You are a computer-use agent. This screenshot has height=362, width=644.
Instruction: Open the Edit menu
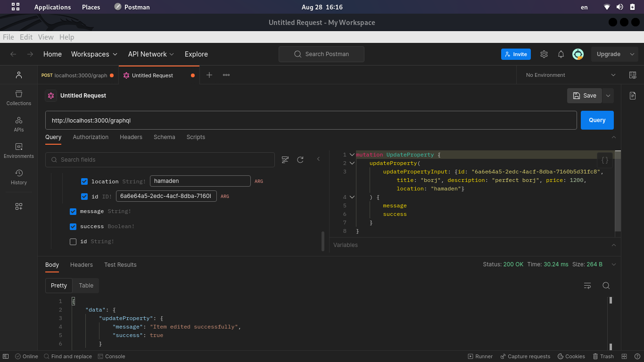tap(26, 37)
